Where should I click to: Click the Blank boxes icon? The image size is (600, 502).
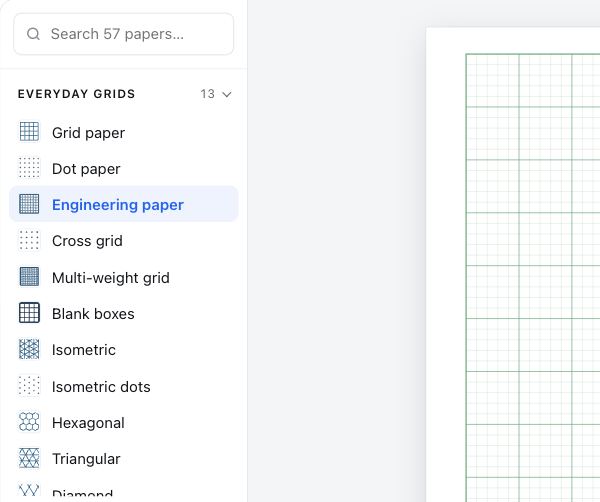[29, 313]
